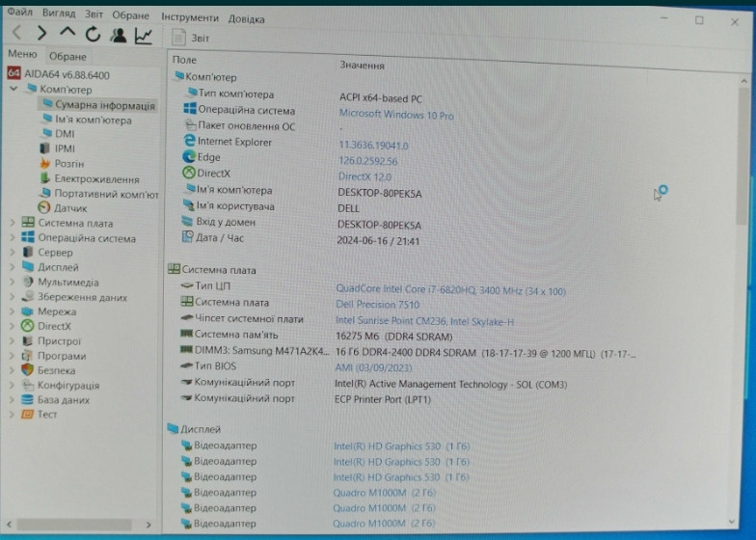The width and height of the screenshot is (756, 540).
Task: Click the Internet Explorer row icon
Action: pos(189,141)
